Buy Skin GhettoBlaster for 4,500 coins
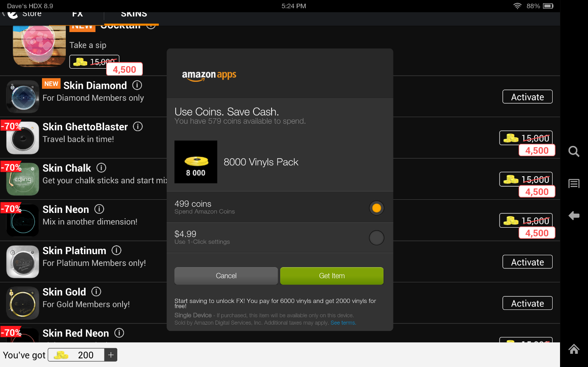 (537, 150)
